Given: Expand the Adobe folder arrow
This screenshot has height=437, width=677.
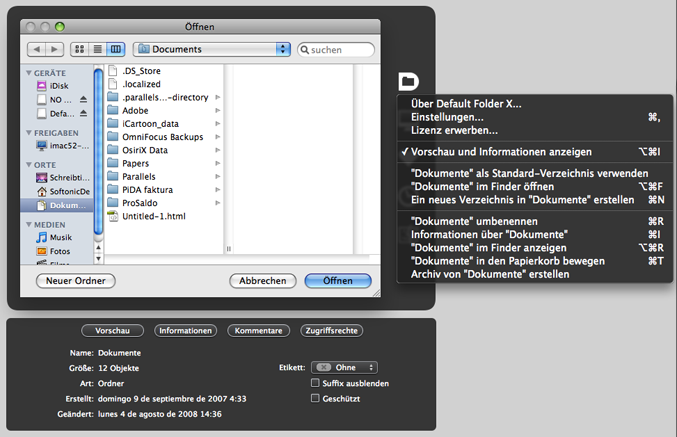Looking at the screenshot, I should coord(218,111).
